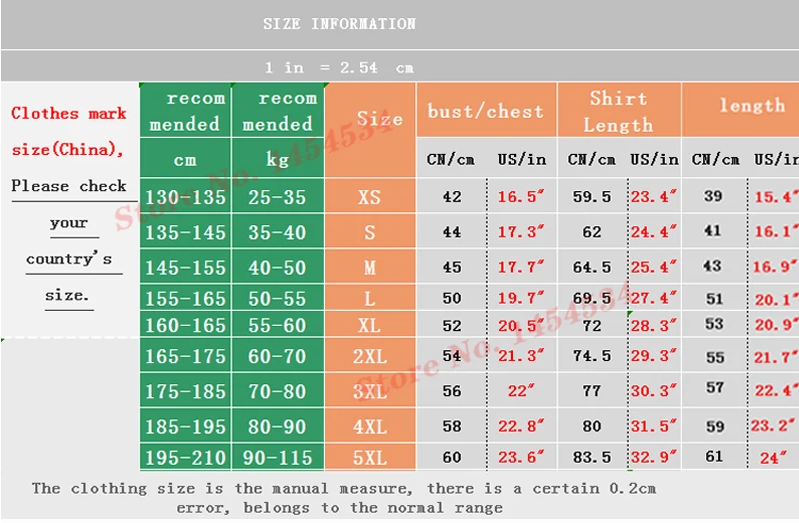Click the manual measure disclaimer text

(343, 498)
